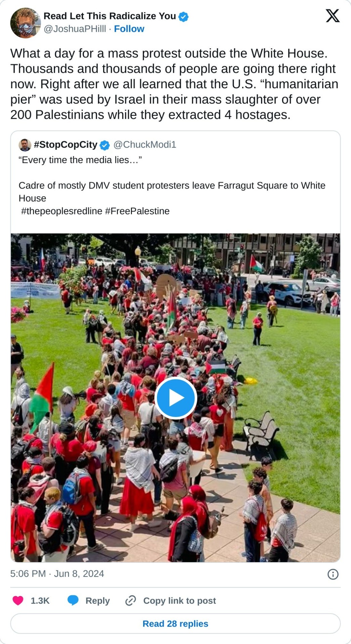Click the Copy link to post text
This screenshot has width=351, height=644.
coord(180,601)
